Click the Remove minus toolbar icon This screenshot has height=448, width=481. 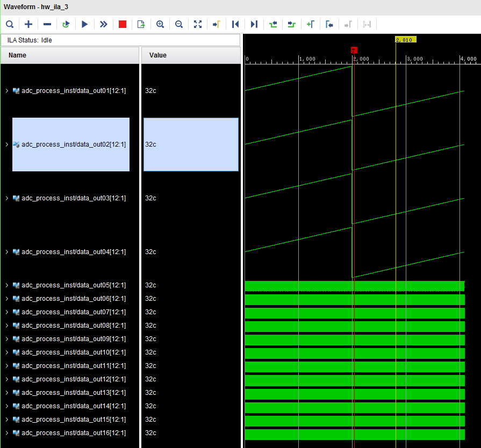(47, 24)
